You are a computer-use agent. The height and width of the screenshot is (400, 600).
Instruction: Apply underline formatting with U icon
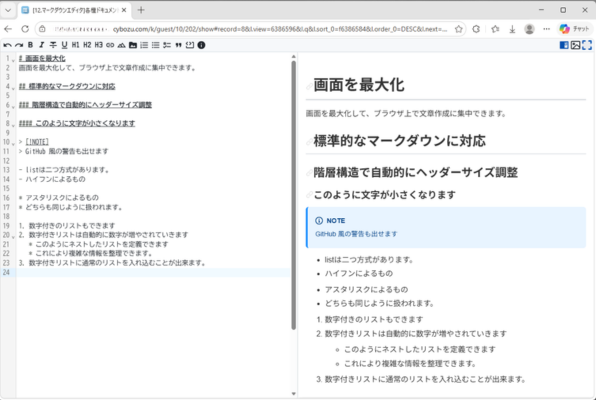[64, 45]
